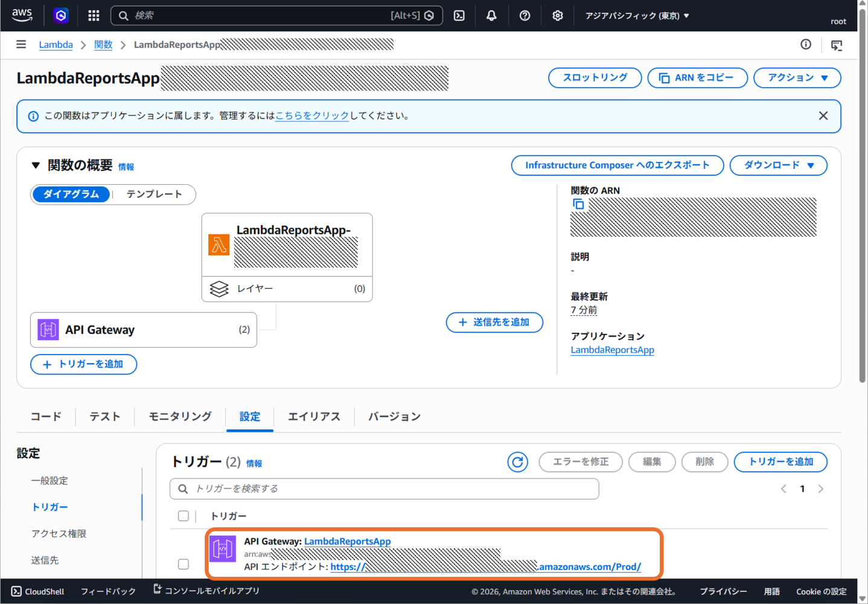The width and height of the screenshot is (868, 604).
Task: Refresh the triggers list
Action: pyautogui.click(x=518, y=462)
